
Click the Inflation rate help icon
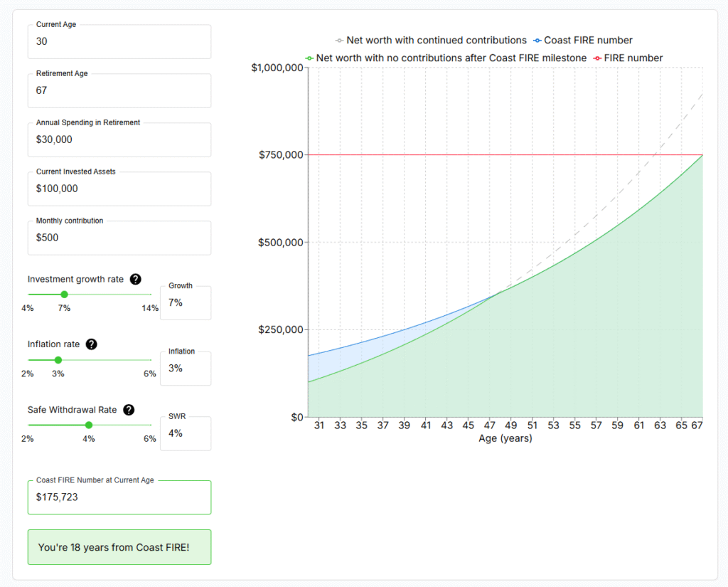click(x=91, y=344)
